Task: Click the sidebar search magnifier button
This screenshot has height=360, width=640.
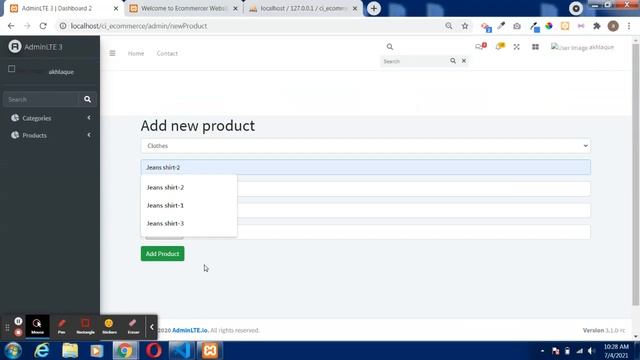Action: pyautogui.click(x=87, y=99)
